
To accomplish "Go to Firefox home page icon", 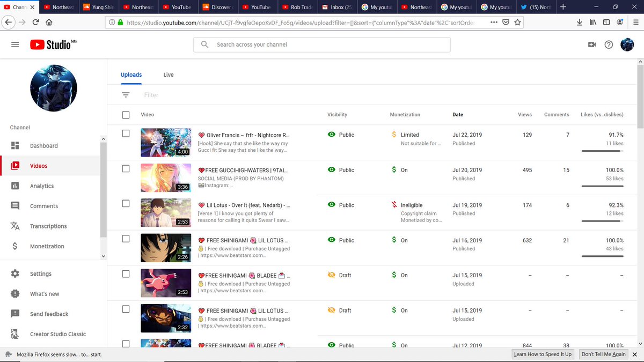I will click(x=49, y=23).
